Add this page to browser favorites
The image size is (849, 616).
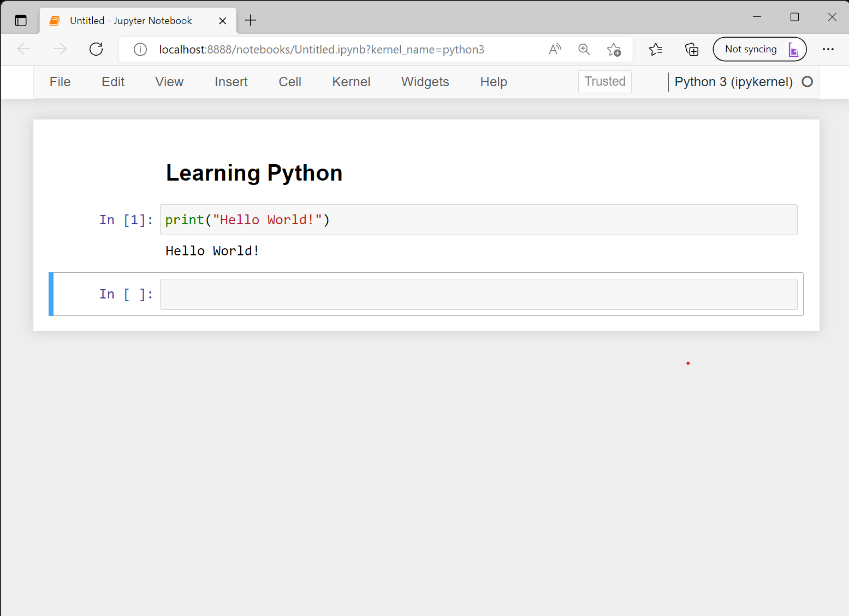[x=614, y=49]
